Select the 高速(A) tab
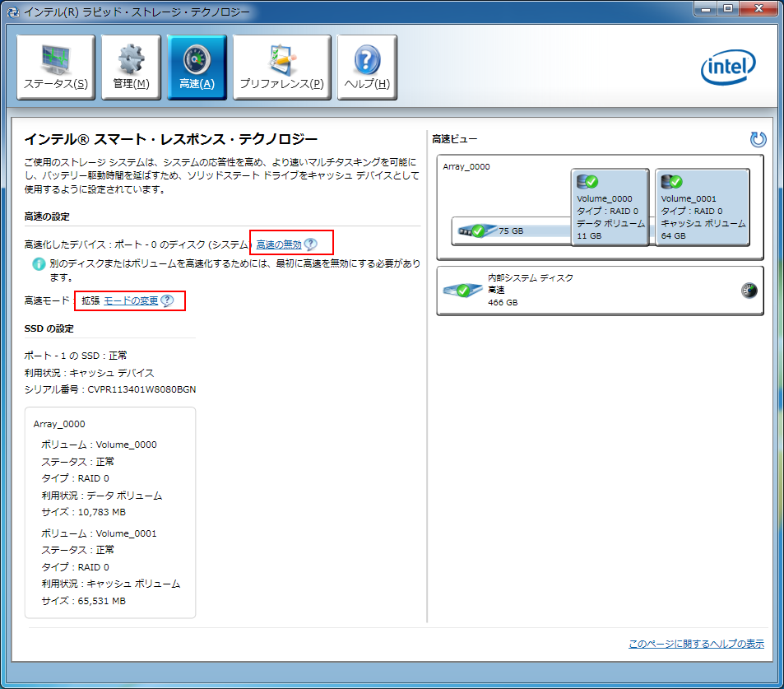Screen dimensions: 784x689 [x=197, y=68]
